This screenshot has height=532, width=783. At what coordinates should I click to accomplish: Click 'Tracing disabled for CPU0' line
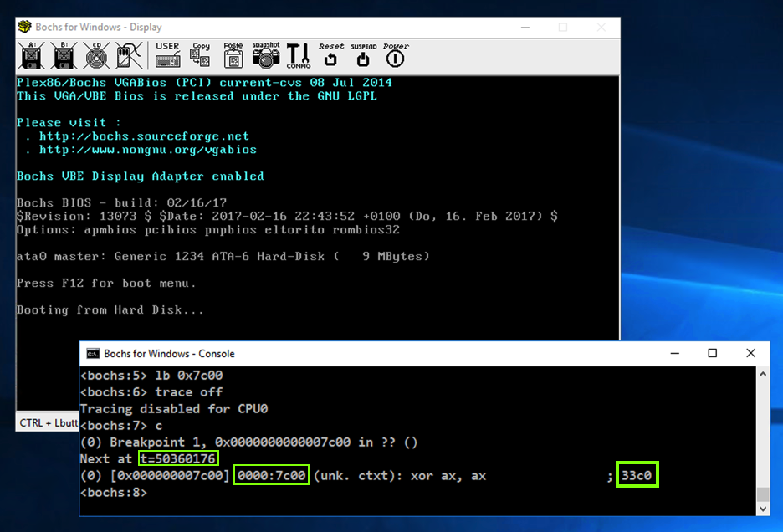tap(174, 408)
